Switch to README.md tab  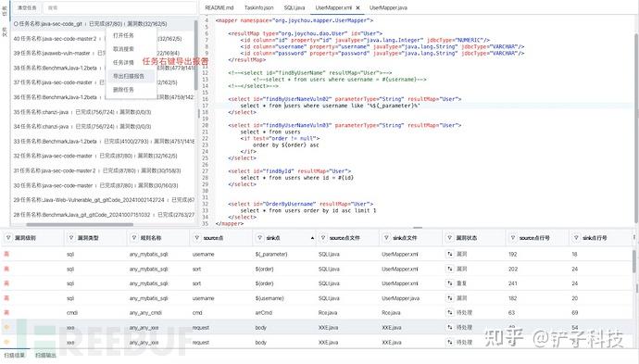[x=219, y=7]
